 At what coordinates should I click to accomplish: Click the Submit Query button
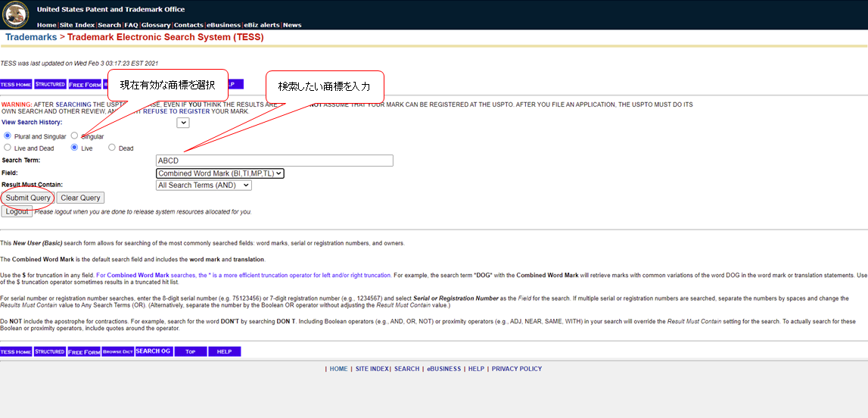[28, 198]
